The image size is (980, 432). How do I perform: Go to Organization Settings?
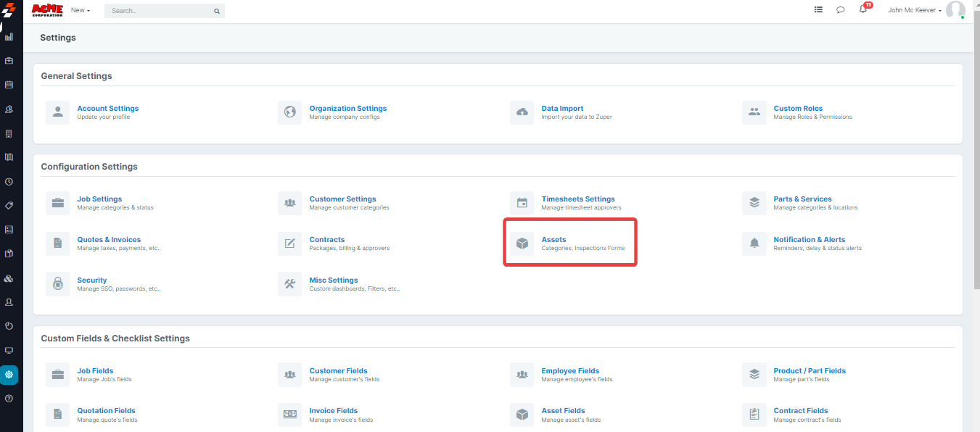(x=347, y=109)
